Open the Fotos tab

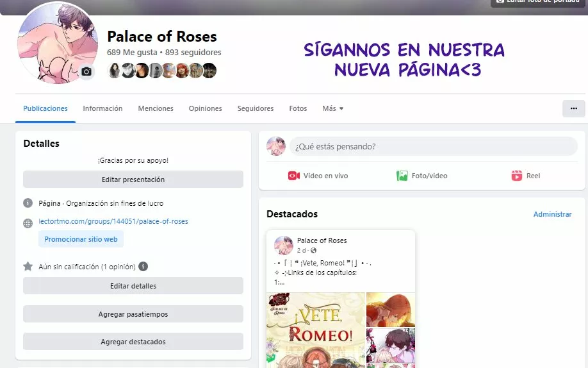coord(298,108)
